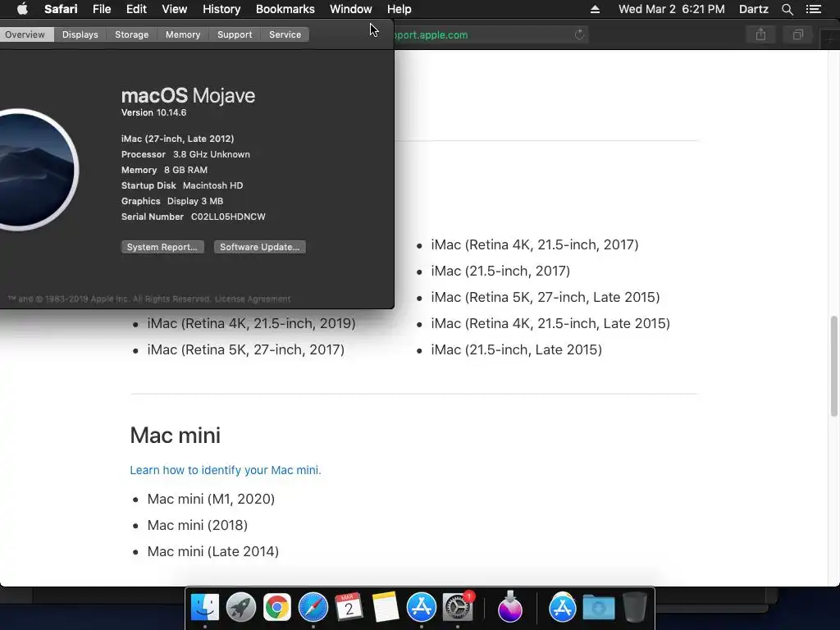Viewport: 840px width, 630px height.
Task: Switch to the Service tab
Action: click(285, 34)
